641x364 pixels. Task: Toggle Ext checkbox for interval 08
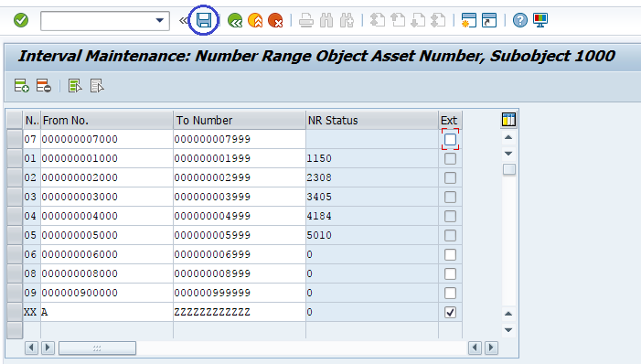[x=450, y=274]
